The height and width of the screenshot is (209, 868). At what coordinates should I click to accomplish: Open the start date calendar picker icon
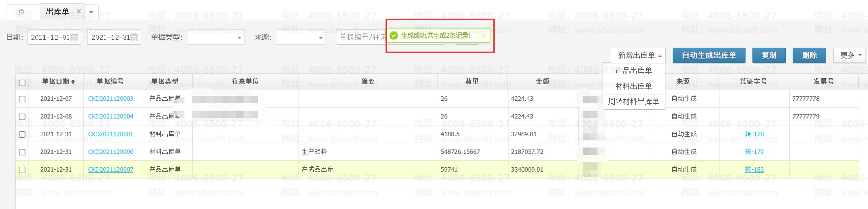(x=74, y=37)
